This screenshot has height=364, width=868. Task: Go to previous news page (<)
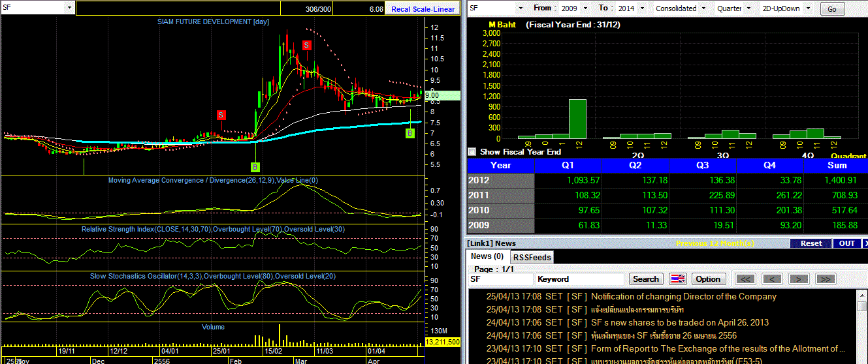pos(772,279)
